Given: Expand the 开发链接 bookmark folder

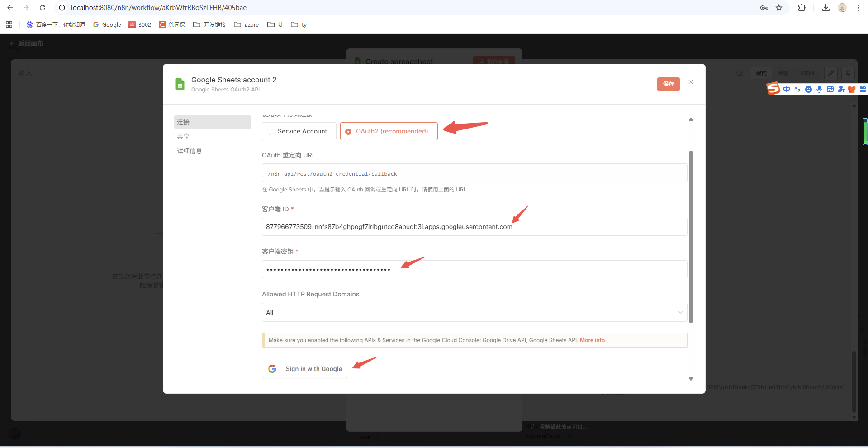Looking at the screenshot, I should [209, 24].
